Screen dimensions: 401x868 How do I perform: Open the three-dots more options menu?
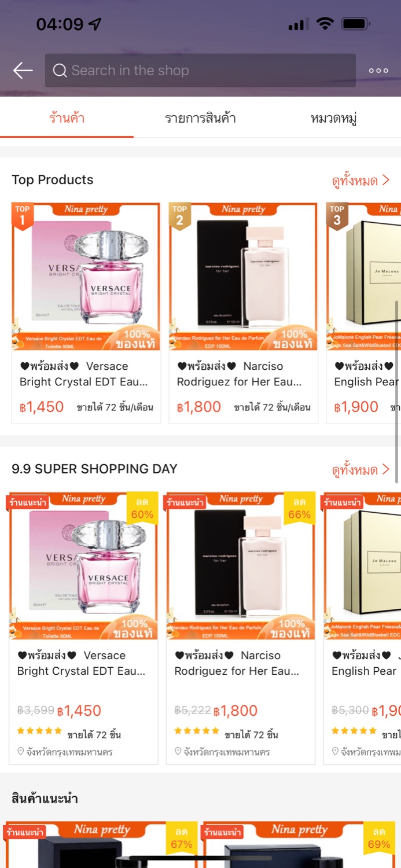[x=378, y=71]
